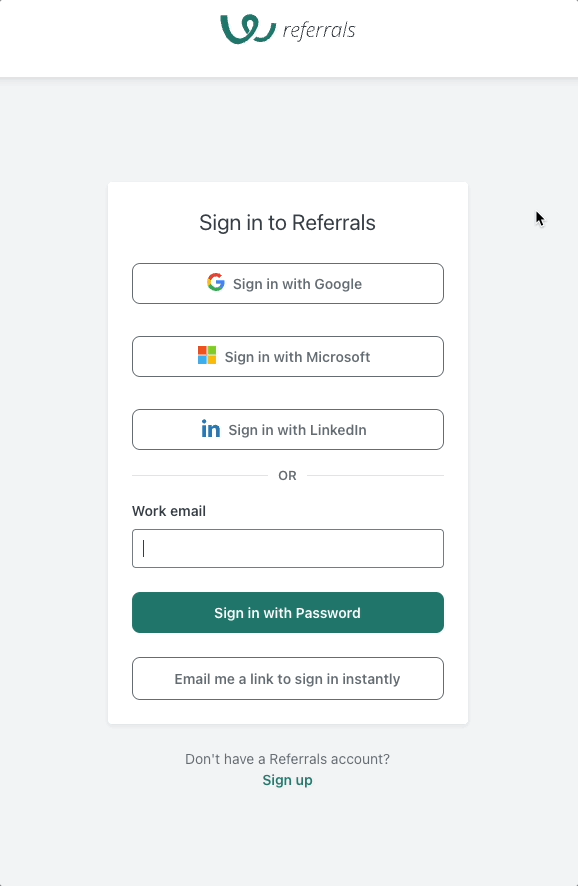Click the OR divider text
Image resolution: width=578 pixels, height=886 pixels.
287,475
